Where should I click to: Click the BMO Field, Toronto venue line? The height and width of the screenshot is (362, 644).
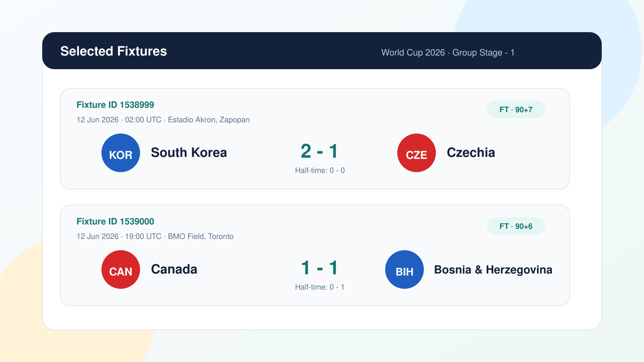click(155, 237)
